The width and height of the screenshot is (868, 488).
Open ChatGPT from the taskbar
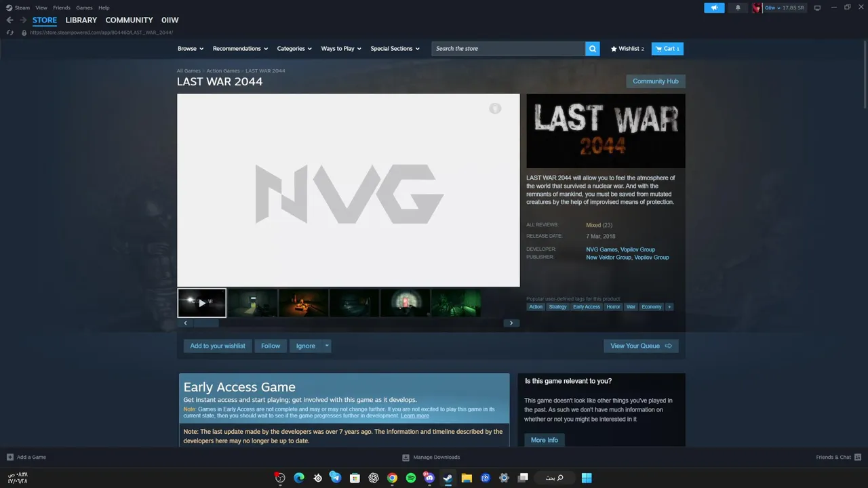click(373, 478)
